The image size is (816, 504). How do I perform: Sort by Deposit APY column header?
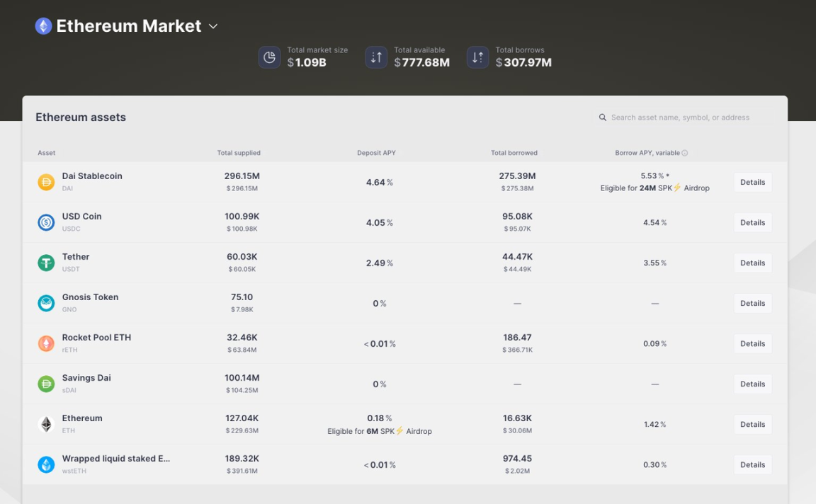tap(376, 153)
